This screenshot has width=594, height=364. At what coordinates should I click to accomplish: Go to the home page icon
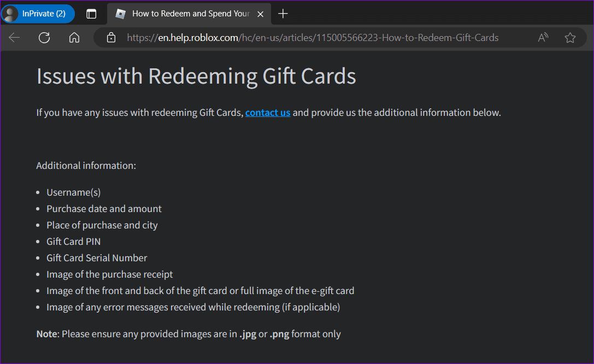pos(74,38)
